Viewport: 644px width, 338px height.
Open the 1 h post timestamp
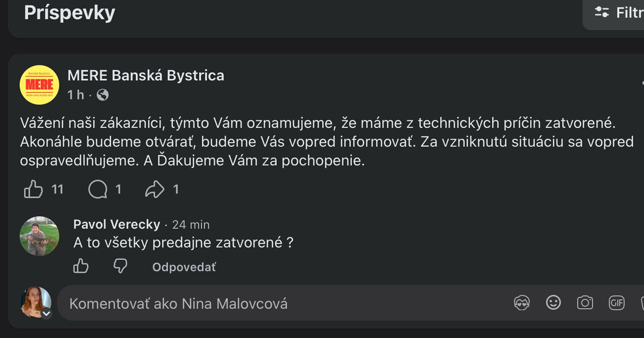[x=76, y=95]
